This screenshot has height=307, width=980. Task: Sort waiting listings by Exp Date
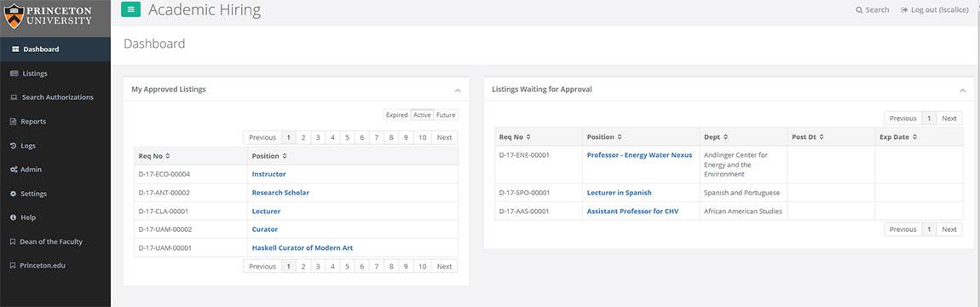(919, 137)
